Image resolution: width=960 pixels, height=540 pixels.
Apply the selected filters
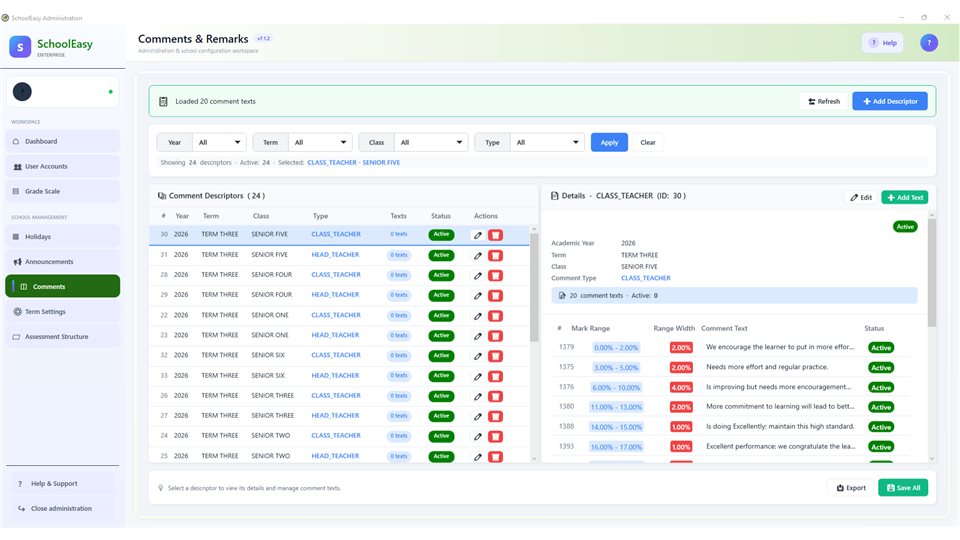point(609,142)
